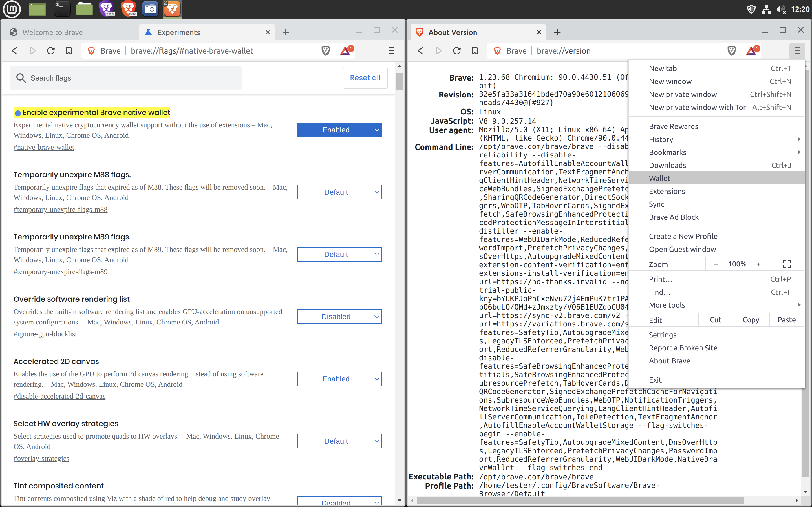The image size is (812, 507).
Task: Open the screenshot tool from the taskbar
Action: pyautogui.click(x=150, y=9)
